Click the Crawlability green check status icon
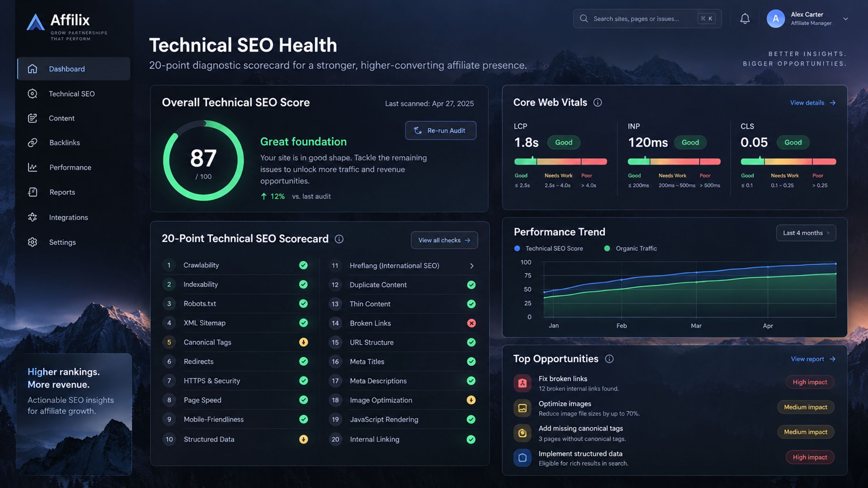Image resolution: width=868 pixels, height=488 pixels. pyautogui.click(x=303, y=265)
